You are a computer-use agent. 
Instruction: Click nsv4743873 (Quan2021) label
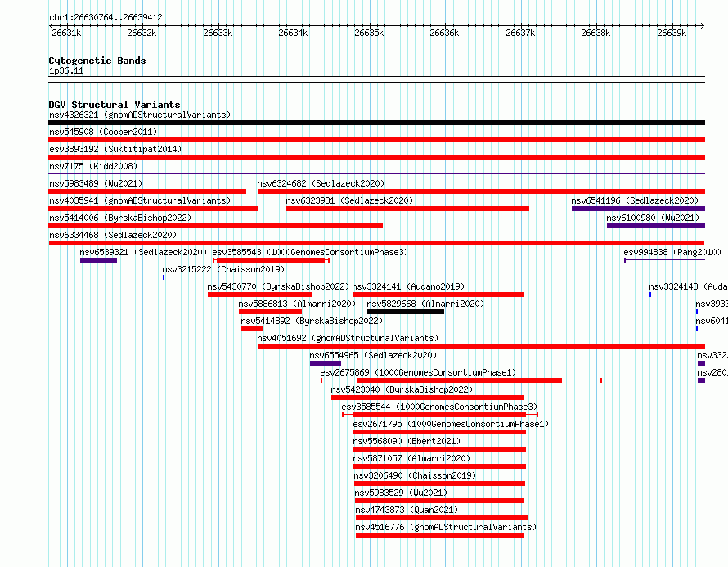[407, 510]
